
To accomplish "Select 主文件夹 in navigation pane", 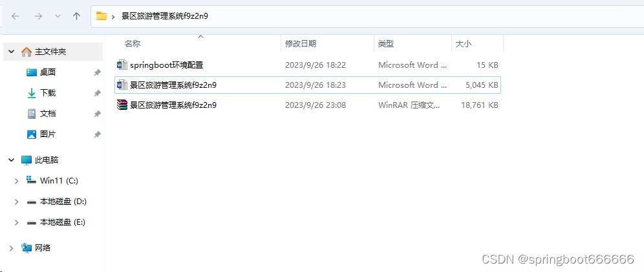I will point(50,52).
